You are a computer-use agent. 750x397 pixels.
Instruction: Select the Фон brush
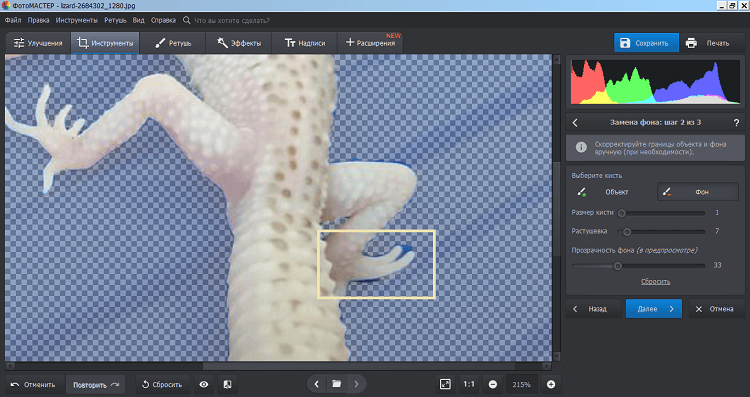tap(698, 192)
